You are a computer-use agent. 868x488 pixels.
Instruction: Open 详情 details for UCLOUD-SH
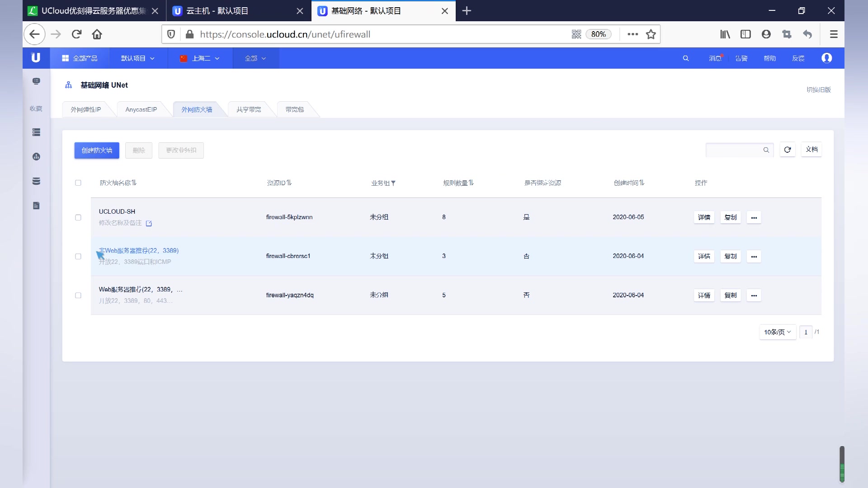click(704, 217)
